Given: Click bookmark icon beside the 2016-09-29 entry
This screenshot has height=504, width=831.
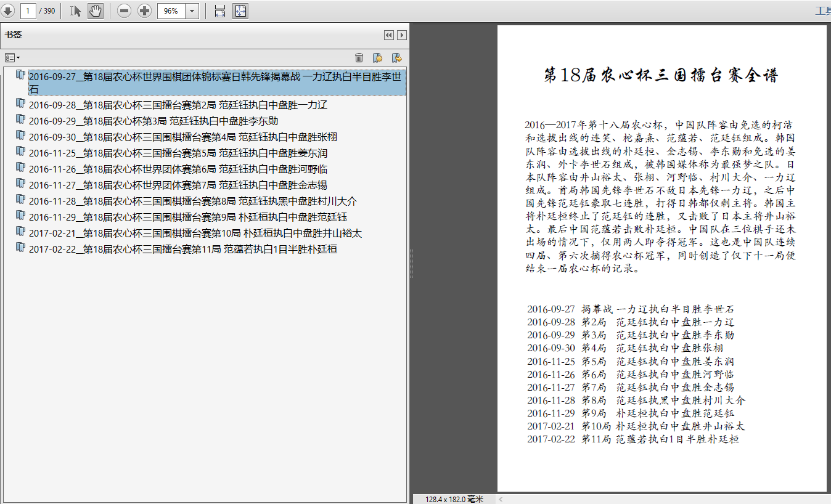Looking at the screenshot, I should pos(20,120).
